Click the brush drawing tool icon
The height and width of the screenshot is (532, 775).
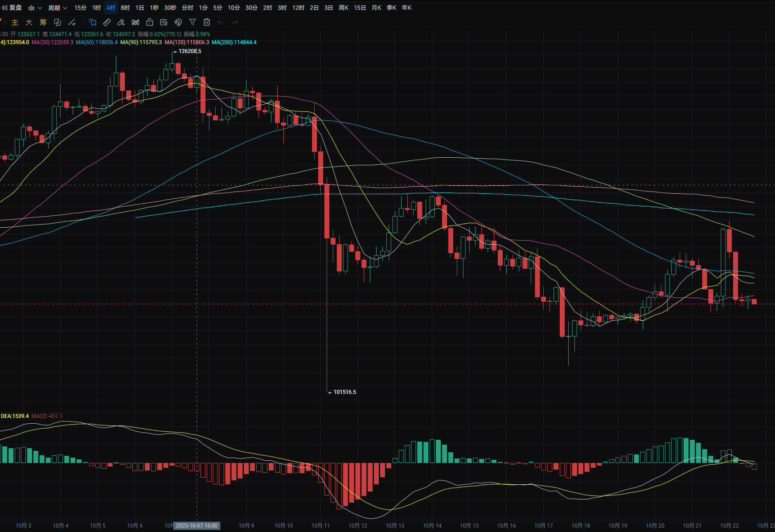coord(121,22)
